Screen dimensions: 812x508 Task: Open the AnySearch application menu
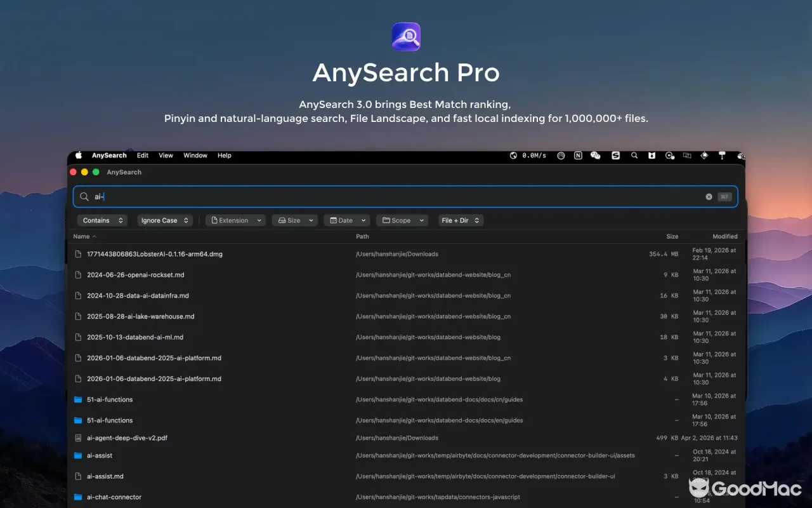[x=109, y=156]
